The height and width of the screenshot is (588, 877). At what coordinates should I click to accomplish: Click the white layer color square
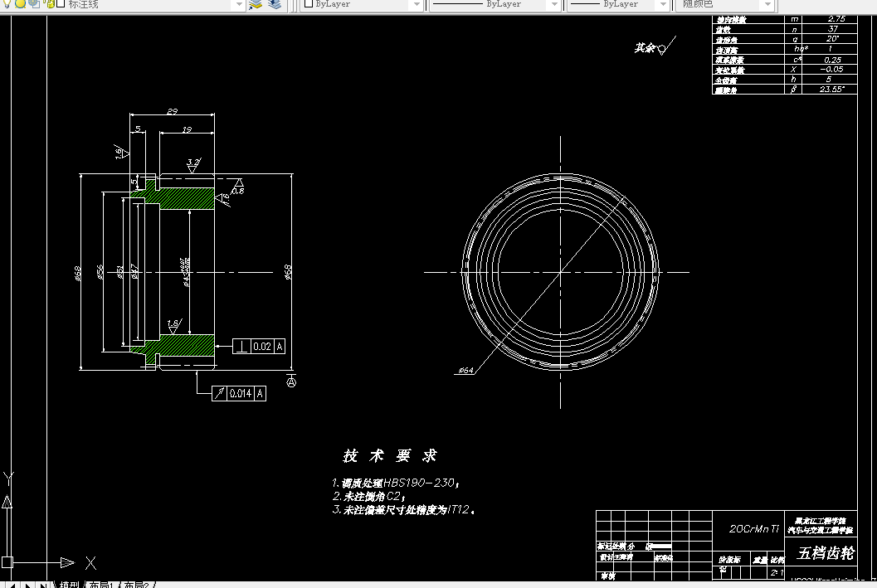click(x=61, y=4)
